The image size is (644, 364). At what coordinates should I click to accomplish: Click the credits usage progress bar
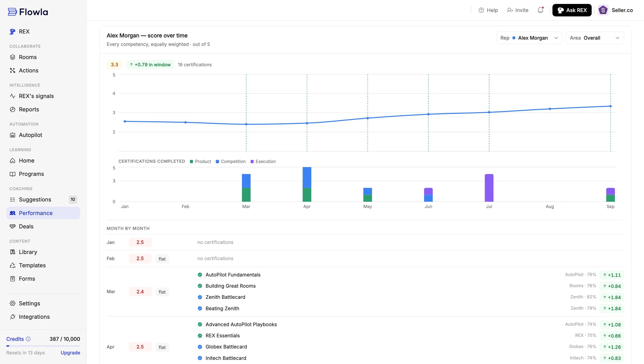pos(43,346)
